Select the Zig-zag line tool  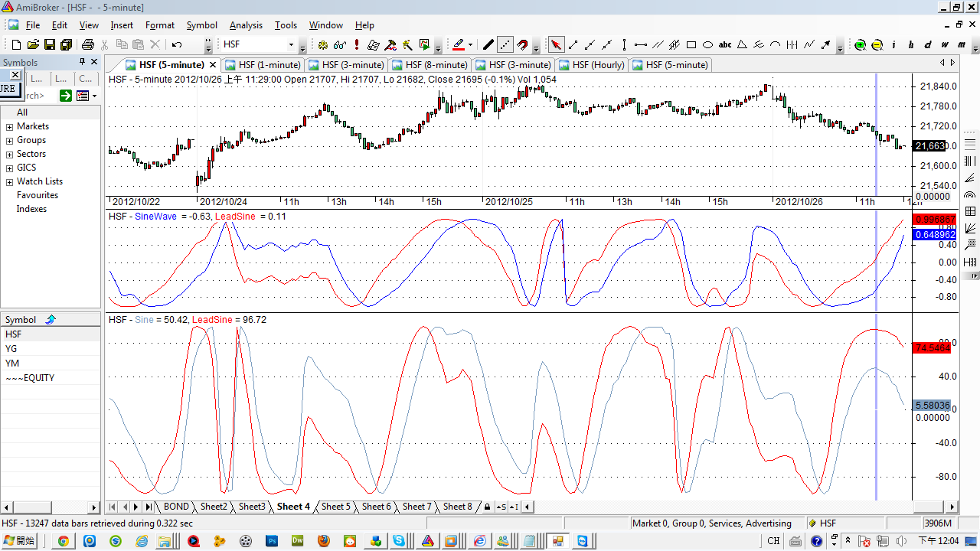pos(809,45)
